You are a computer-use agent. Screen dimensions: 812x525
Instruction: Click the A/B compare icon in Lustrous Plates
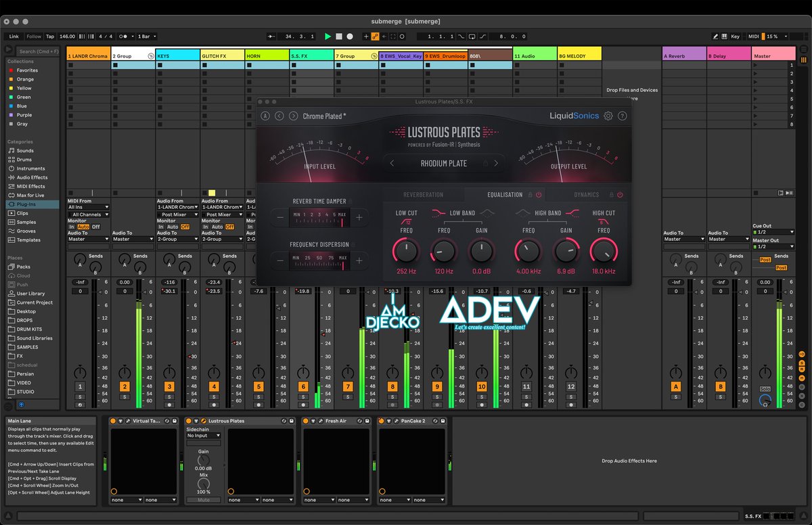(x=265, y=116)
